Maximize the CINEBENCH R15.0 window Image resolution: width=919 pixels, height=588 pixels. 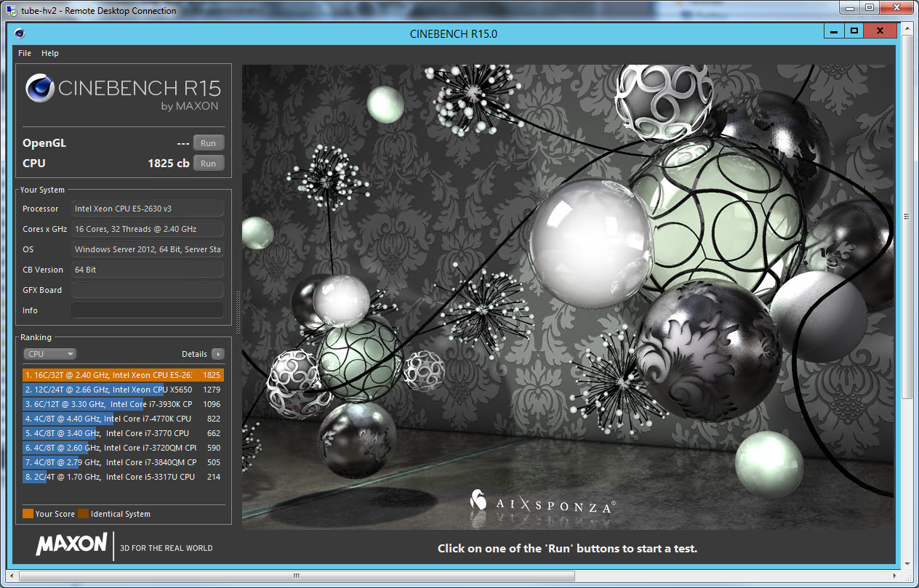tap(854, 31)
